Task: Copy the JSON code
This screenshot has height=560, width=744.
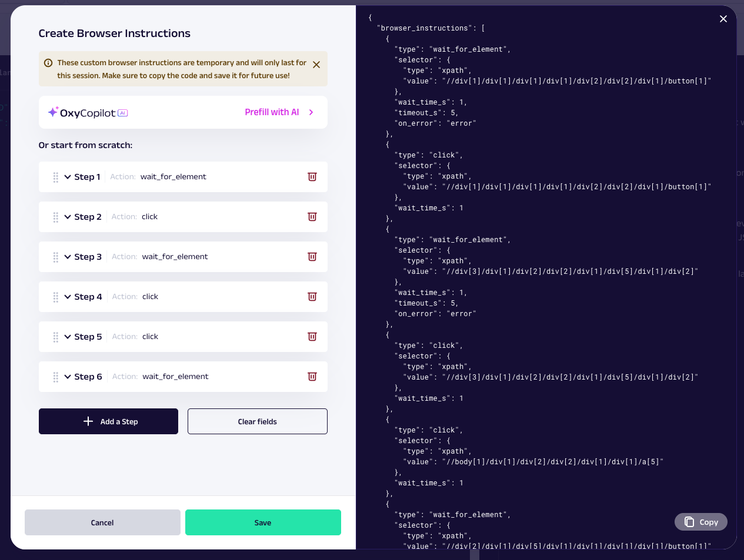Action: (700, 522)
